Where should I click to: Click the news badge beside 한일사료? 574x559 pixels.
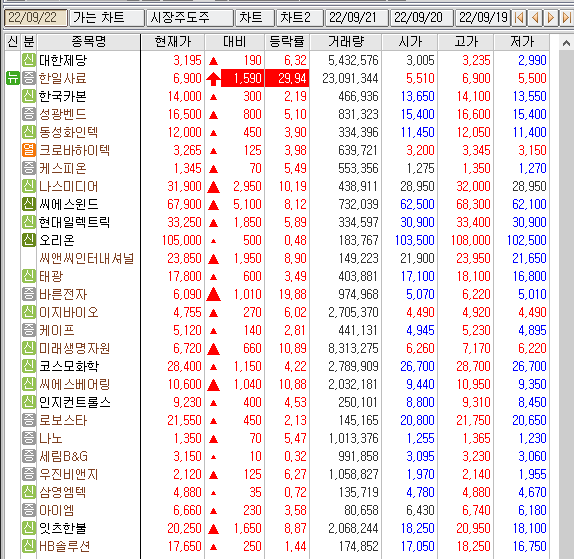(12, 78)
